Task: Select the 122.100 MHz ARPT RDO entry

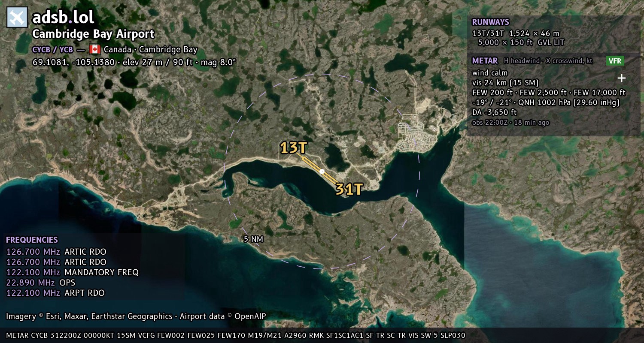Action: (55, 293)
